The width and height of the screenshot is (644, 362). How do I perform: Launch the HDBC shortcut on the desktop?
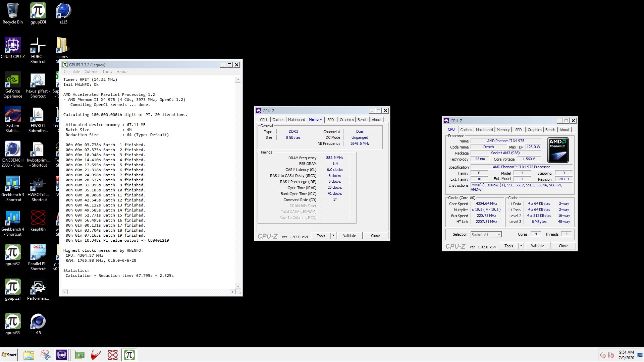click(x=38, y=50)
